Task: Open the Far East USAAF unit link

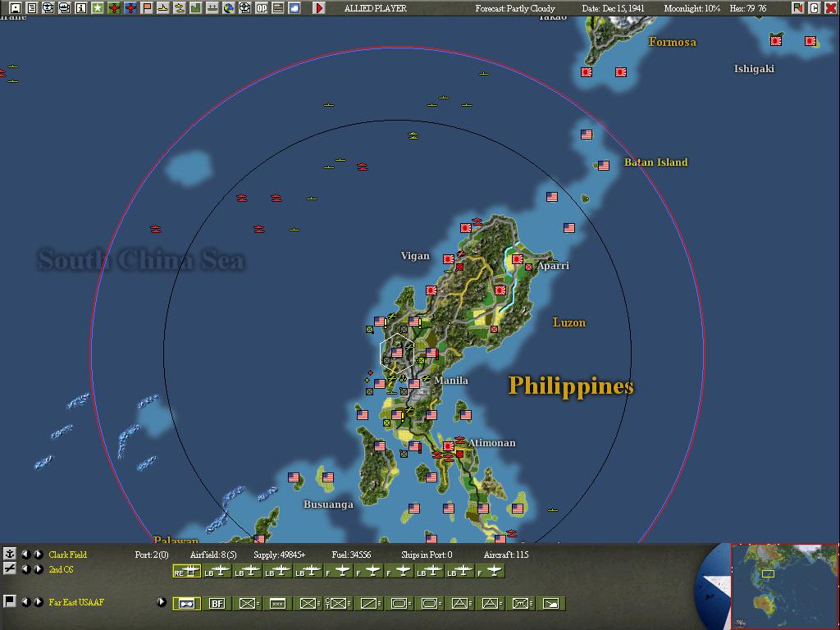Action: [76, 601]
